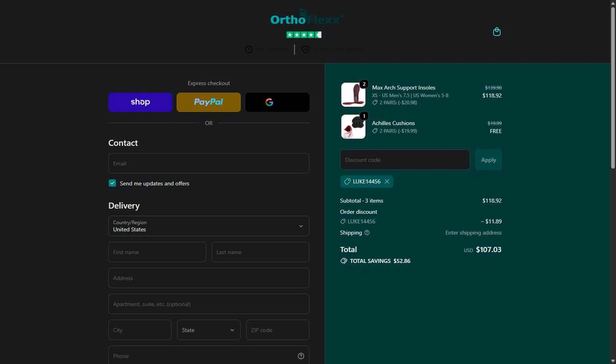This screenshot has height=364, width=616.
Task: Click the tag icon next to TOTAL SAVINGS
Action: click(x=344, y=261)
